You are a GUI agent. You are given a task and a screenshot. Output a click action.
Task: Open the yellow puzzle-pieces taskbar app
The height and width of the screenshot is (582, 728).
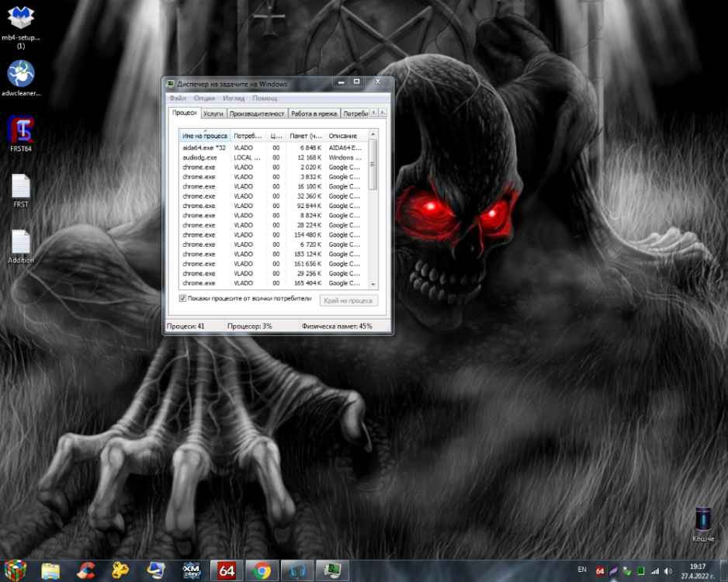pyautogui.click(x=120, y=571)
